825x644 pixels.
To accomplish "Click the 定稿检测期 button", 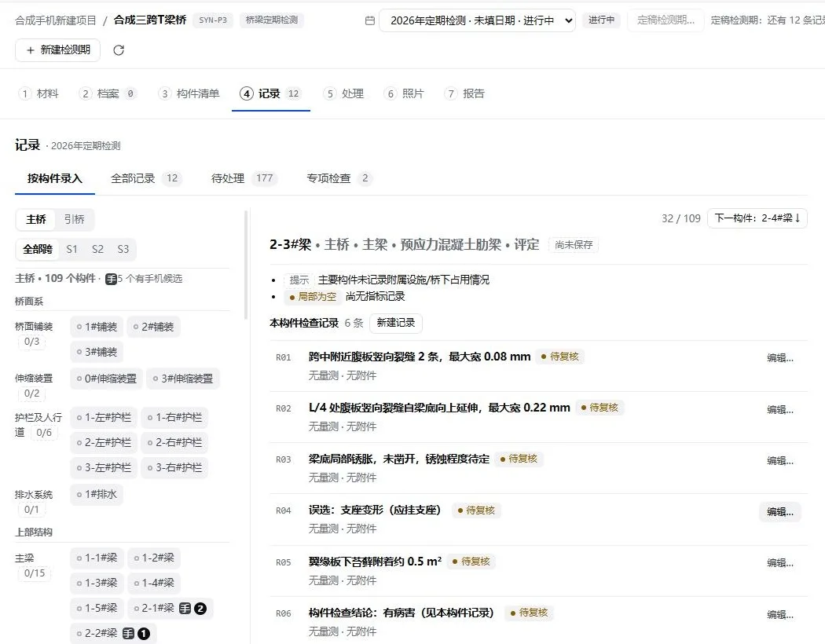I will (x=665, y=20).
